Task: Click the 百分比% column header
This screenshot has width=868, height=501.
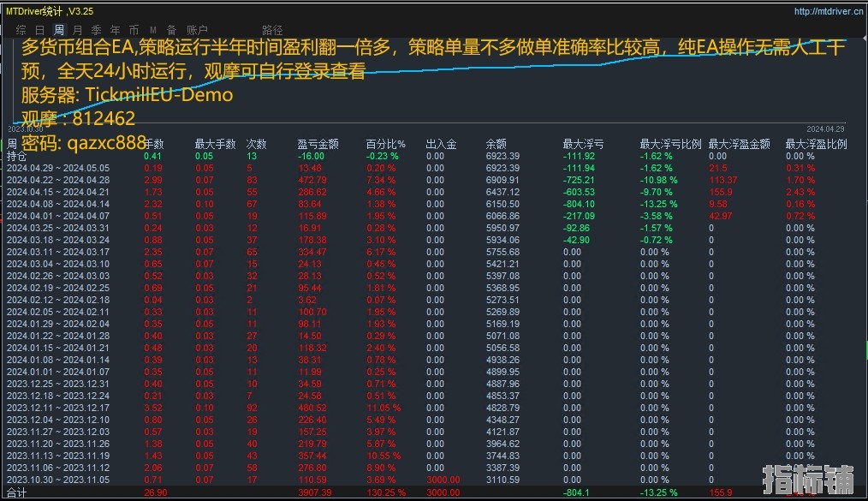Action: click(386, 144)
